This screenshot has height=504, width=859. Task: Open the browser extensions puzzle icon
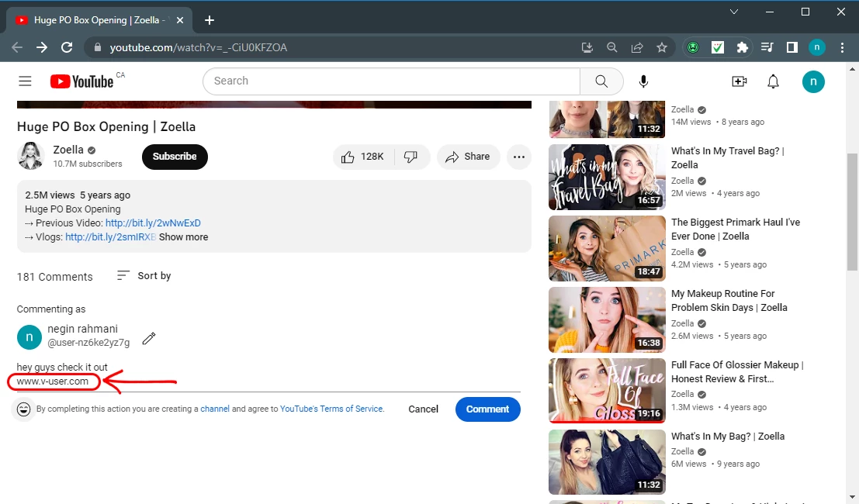[743, 47]
